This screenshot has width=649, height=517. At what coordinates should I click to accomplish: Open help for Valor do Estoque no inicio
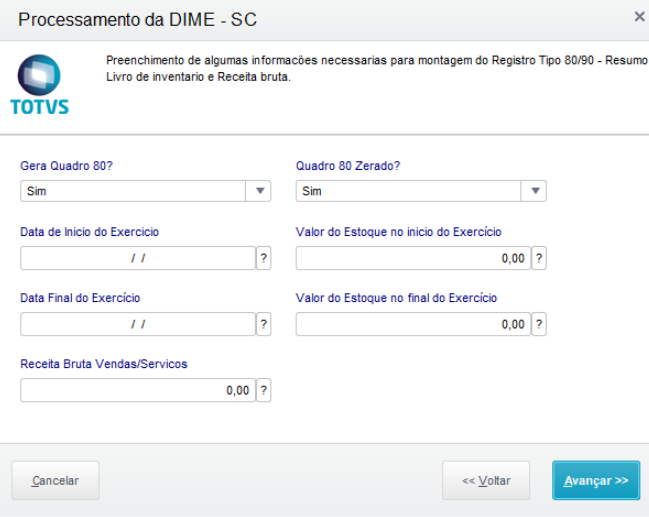(x=539, y=258)
